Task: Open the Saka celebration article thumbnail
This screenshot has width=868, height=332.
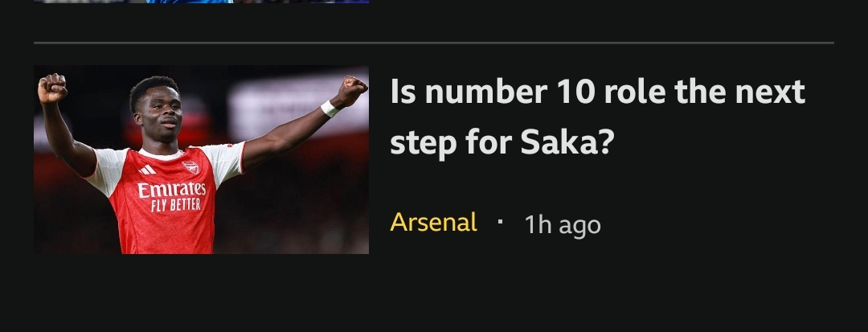Action: (x=201, y=159)
